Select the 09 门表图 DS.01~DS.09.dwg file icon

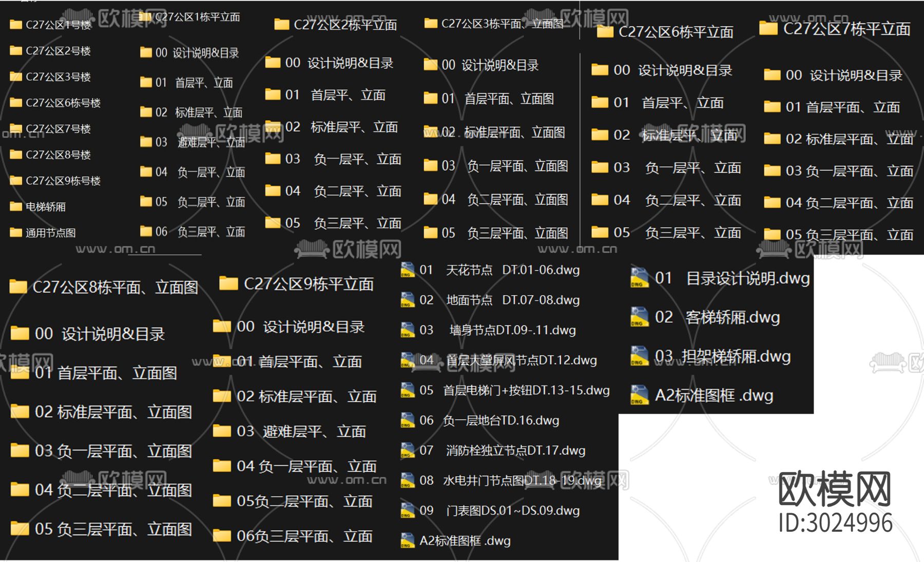click(x=408, y=511)
